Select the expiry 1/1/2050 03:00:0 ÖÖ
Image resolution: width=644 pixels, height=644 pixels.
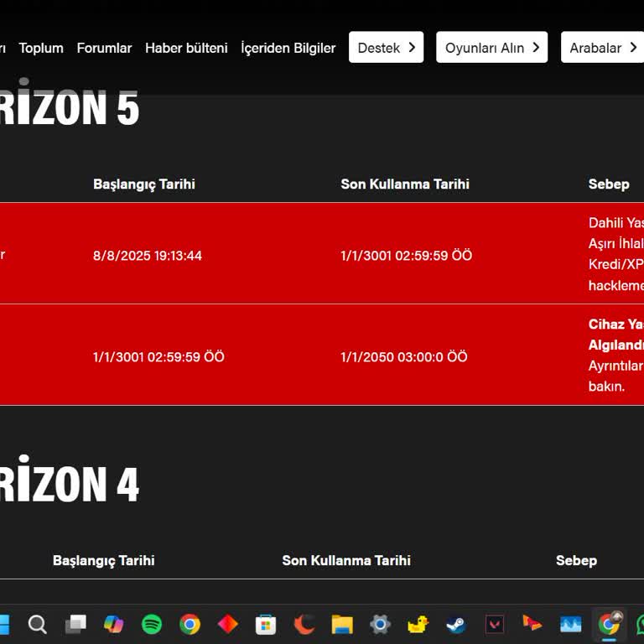[403, 356]
